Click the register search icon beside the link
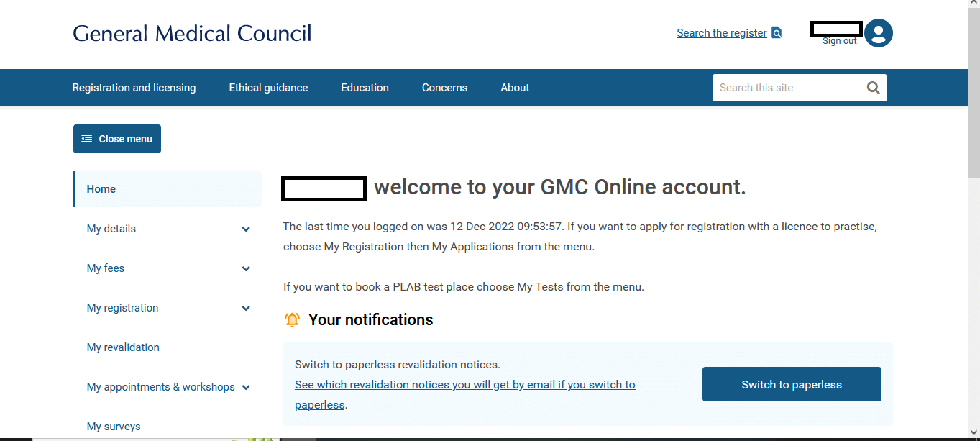Screen dimensions: 980x441 [x=777, y=32]
